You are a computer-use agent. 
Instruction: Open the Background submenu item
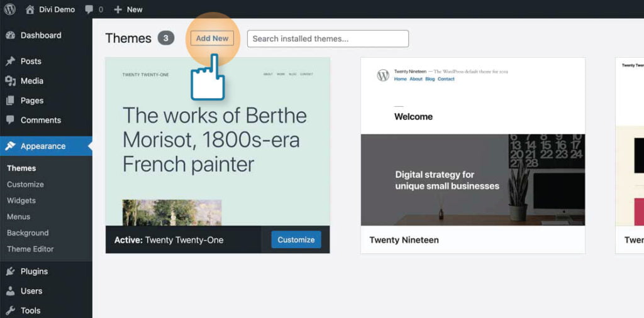coord(28,233)
